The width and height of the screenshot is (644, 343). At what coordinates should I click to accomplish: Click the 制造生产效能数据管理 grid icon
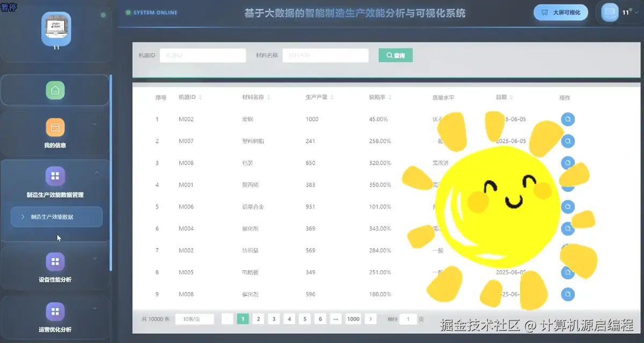click(x=55, y=176)
